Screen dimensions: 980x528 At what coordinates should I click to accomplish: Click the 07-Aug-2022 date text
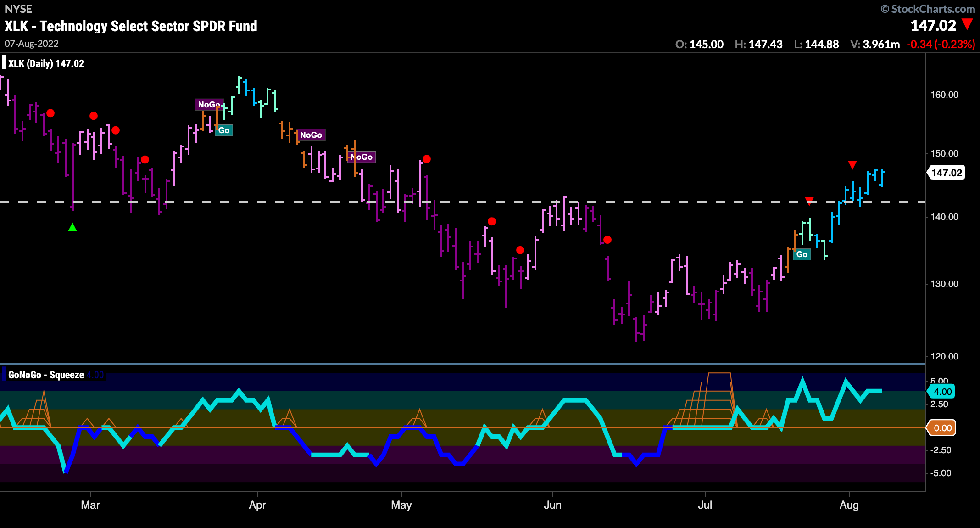32,44
